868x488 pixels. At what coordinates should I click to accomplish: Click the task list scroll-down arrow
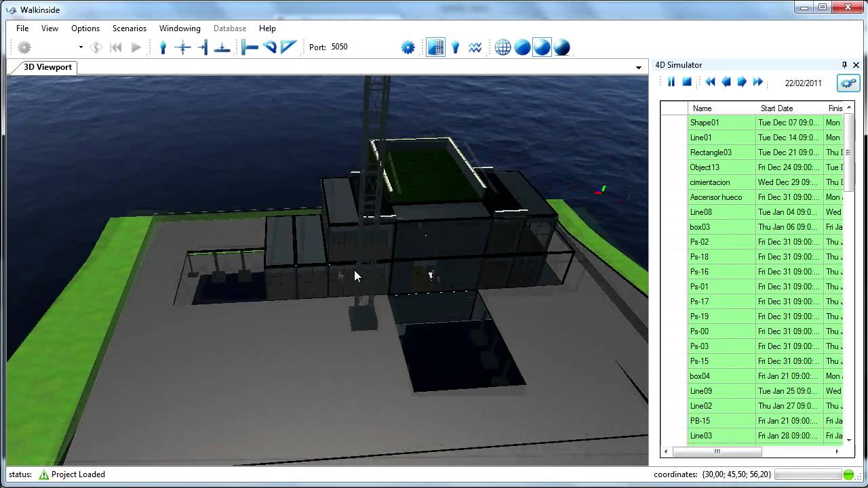(849, 441)
